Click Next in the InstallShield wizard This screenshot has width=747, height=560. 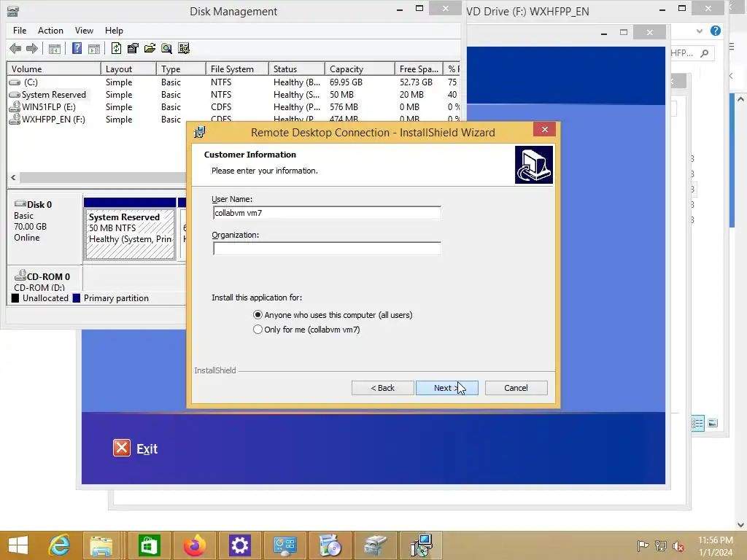[x=447, y=388]
